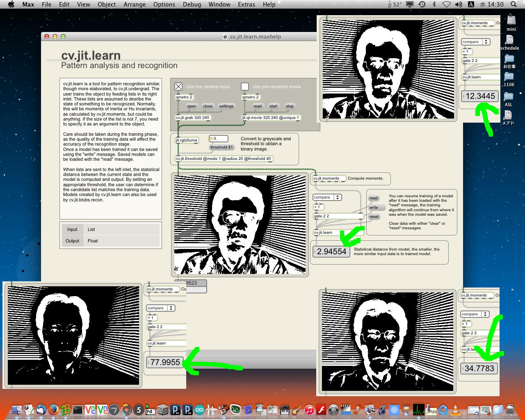This screenshot has height=420, width=525.
Task: Click the 'open' message for camera grab
Action: coord(192,106)
